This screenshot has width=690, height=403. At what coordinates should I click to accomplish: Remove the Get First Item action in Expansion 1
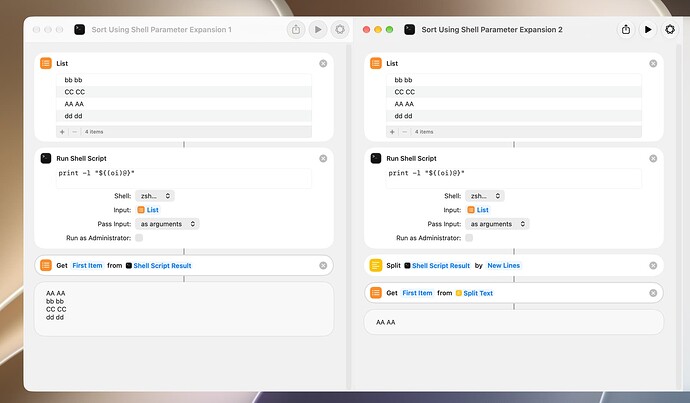(x=323, y=265)
